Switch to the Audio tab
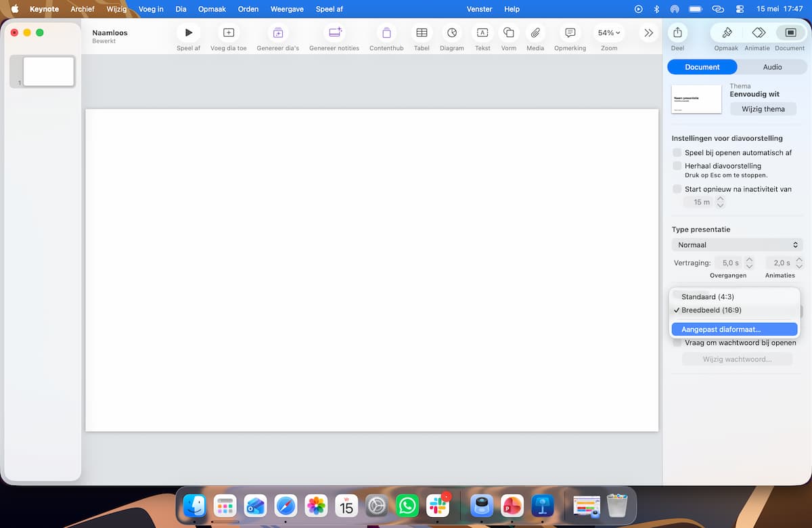812x528 pixels. 772,67
